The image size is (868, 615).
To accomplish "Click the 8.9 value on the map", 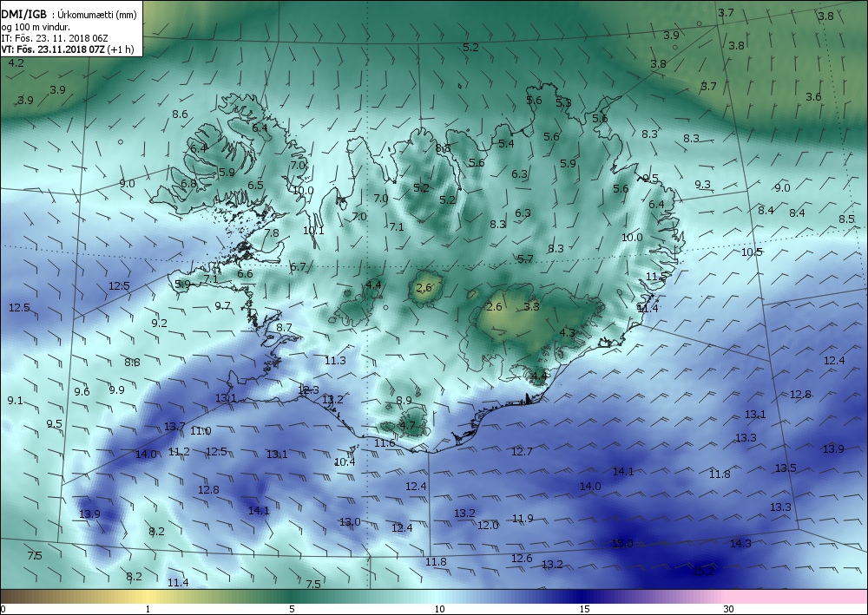I will tap(404, 401).
